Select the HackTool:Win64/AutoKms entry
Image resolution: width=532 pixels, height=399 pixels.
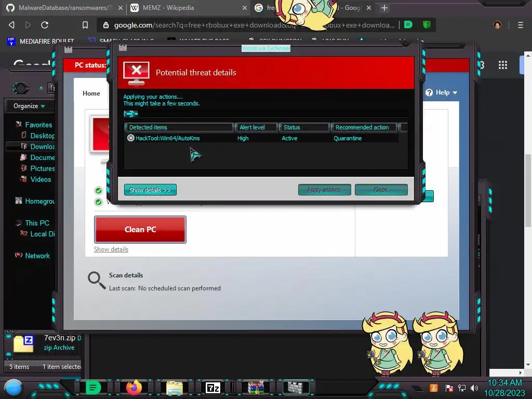168,138
